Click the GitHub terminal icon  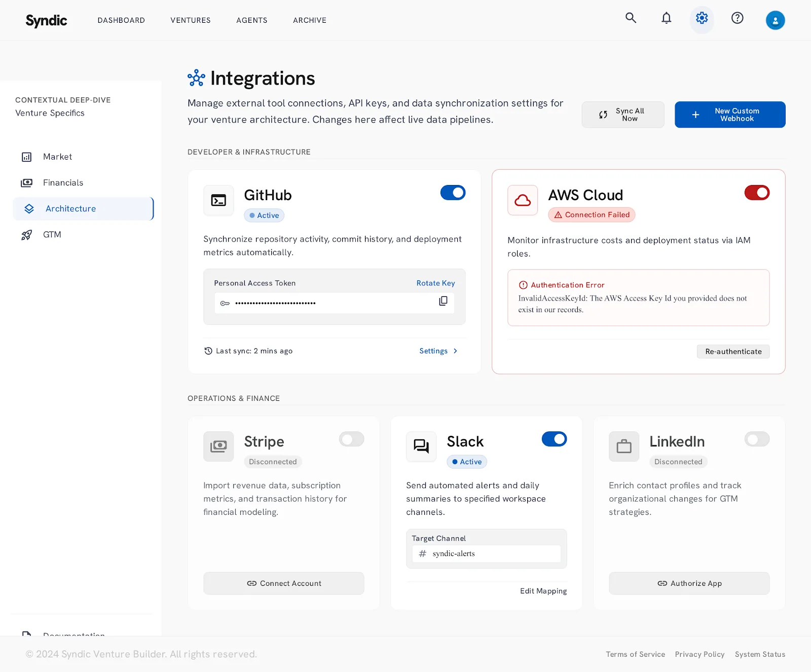point(218,200)
